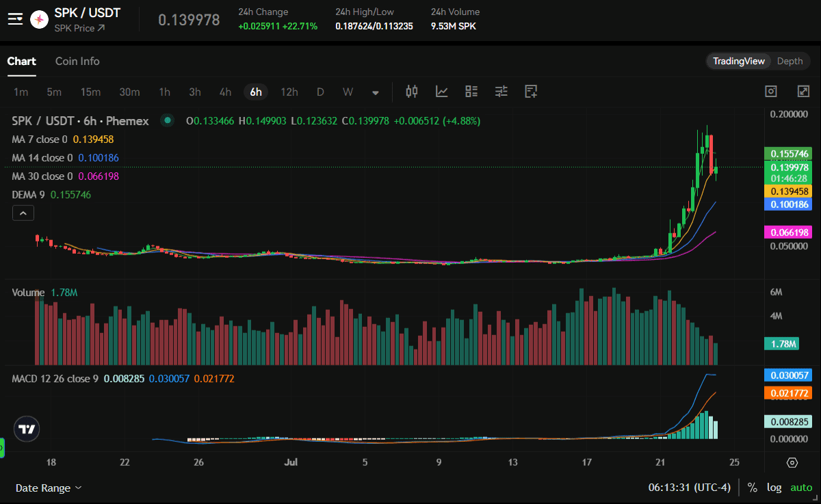Open the Date Range dropdown

pos(49,488)
